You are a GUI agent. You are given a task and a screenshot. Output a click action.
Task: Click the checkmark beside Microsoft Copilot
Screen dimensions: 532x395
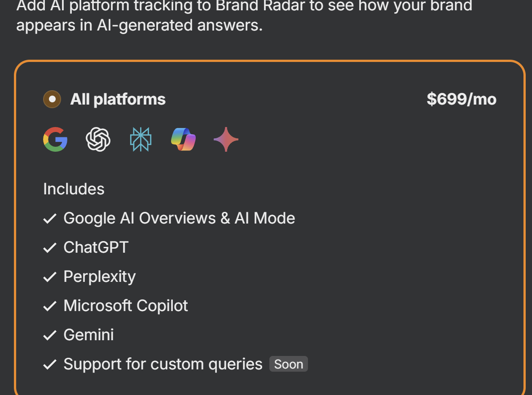49,306
